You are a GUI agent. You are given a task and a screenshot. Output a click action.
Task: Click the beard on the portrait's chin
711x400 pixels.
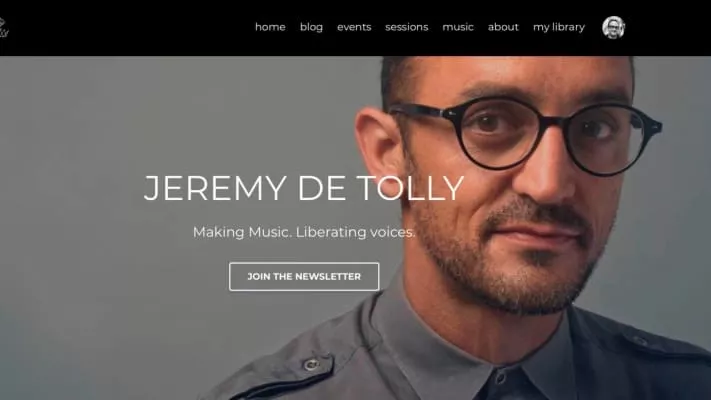tap(535, 286)
